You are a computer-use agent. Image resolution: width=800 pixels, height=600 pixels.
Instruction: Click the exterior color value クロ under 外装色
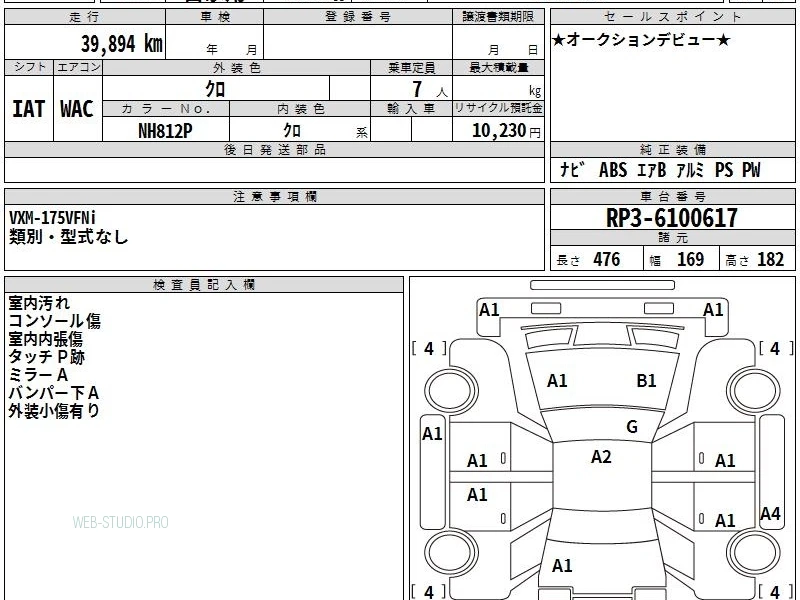tap(215, 89)
